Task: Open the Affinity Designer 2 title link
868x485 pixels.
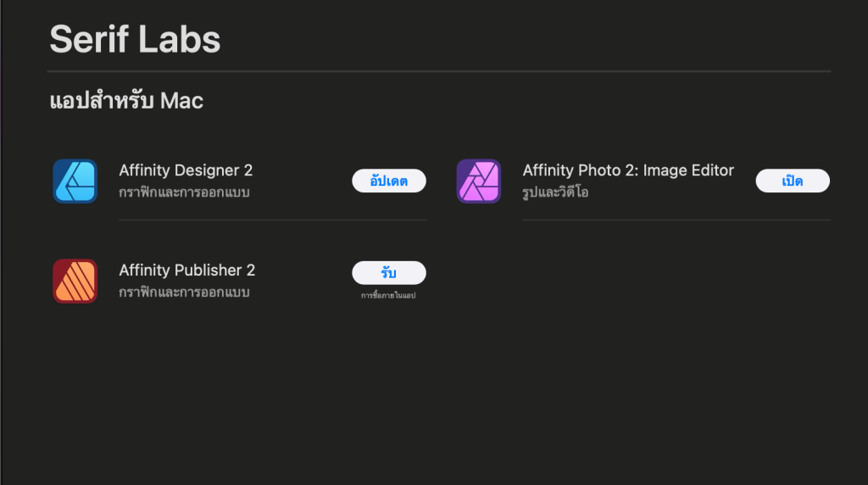Action: (x=186, y=170)
